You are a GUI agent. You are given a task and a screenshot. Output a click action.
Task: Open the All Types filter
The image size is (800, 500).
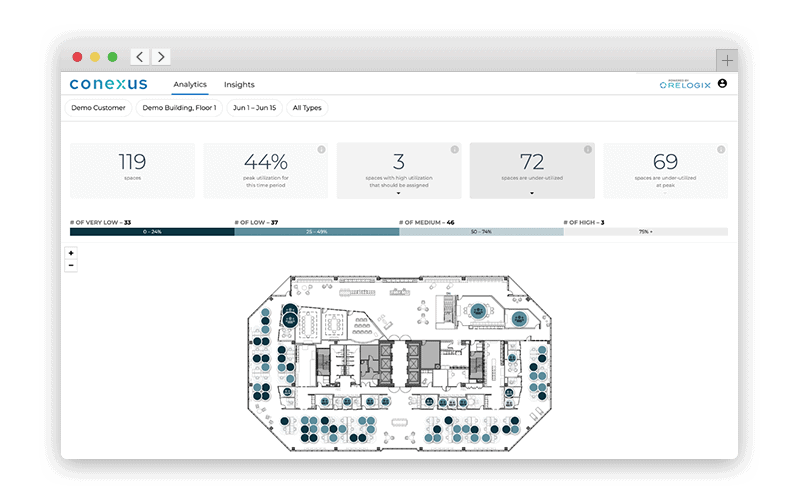tap(307, 108)
